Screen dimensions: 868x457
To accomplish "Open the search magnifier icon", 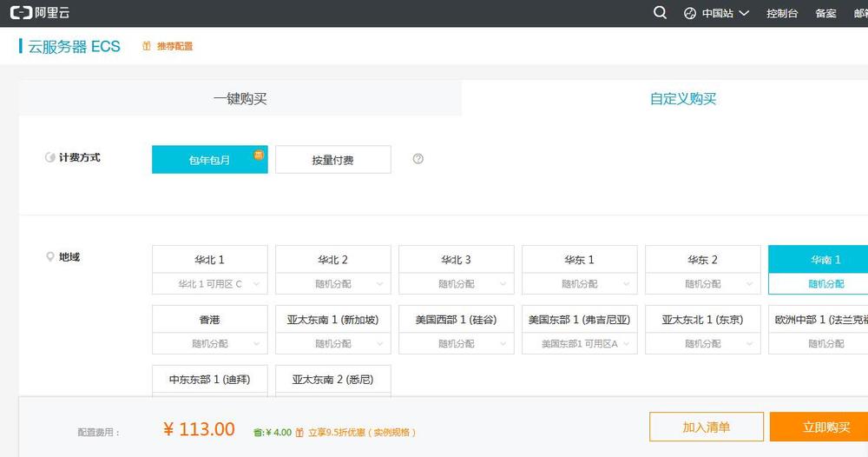I will 660,13.
